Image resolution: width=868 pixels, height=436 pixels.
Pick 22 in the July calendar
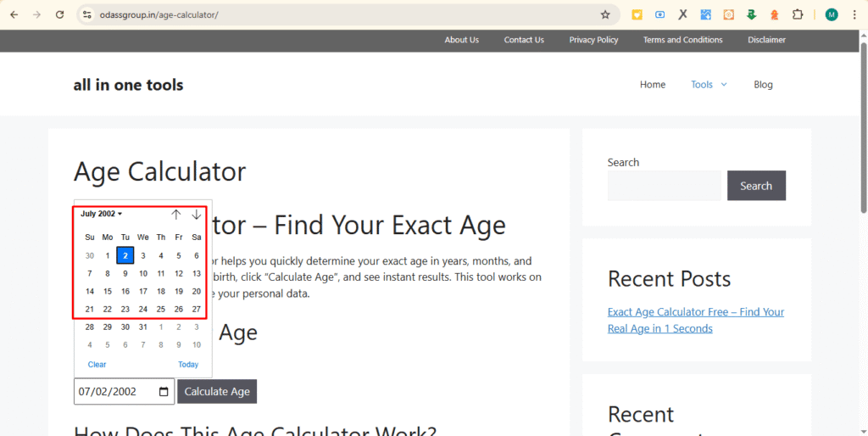coord(108,309)
